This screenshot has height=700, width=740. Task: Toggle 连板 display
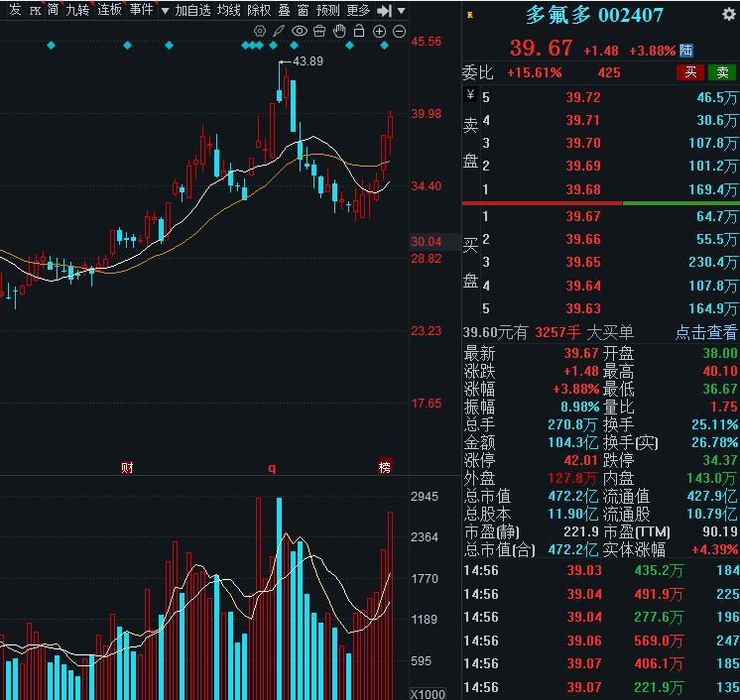point(109,10)
